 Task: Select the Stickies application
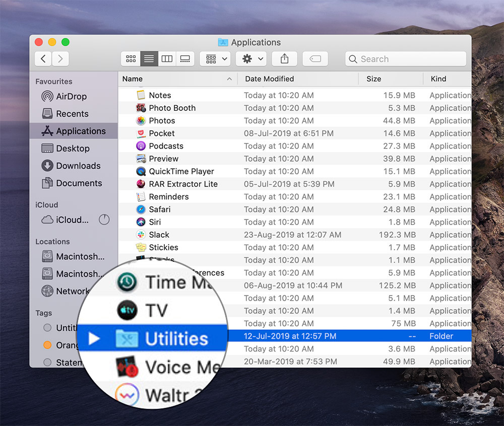click(x=163, y=247)
